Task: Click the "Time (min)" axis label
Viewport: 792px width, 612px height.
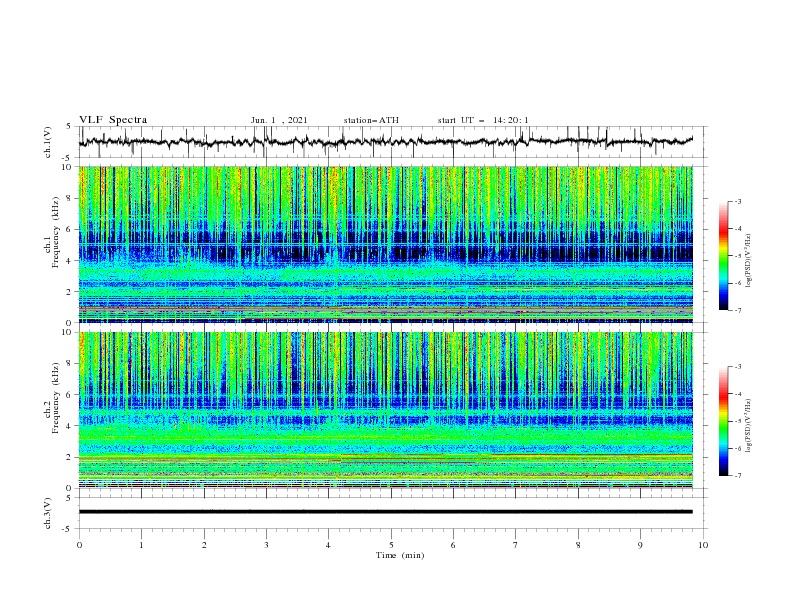Action: [x=400, y=555]
